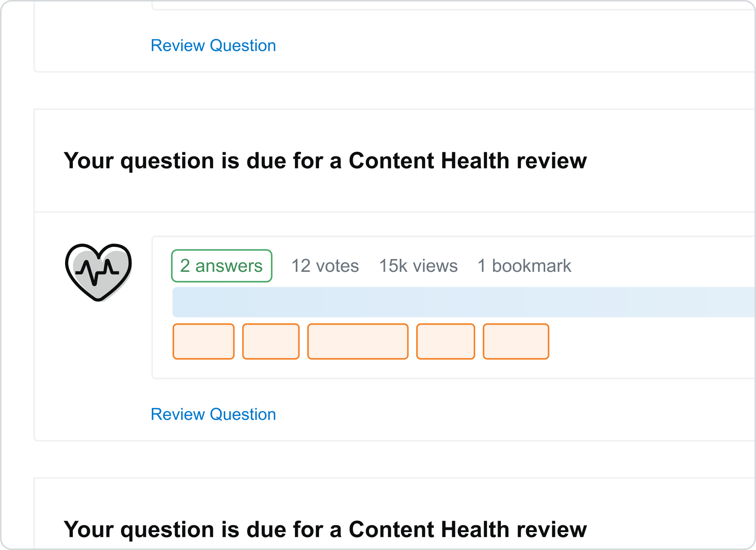Click the first orange tag placeholder

pos(203,341)
